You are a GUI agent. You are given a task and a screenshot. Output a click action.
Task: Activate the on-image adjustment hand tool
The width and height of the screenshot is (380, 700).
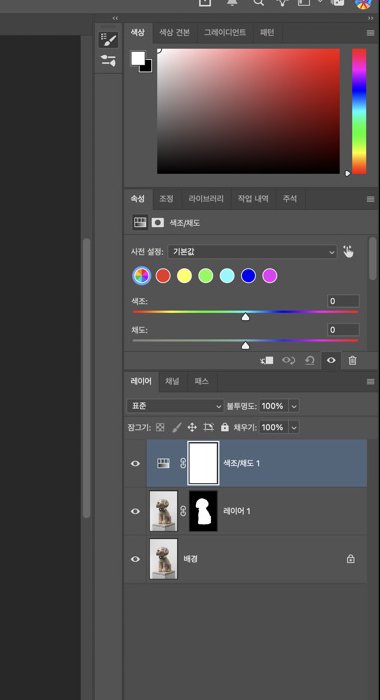[x=348, y=252]
